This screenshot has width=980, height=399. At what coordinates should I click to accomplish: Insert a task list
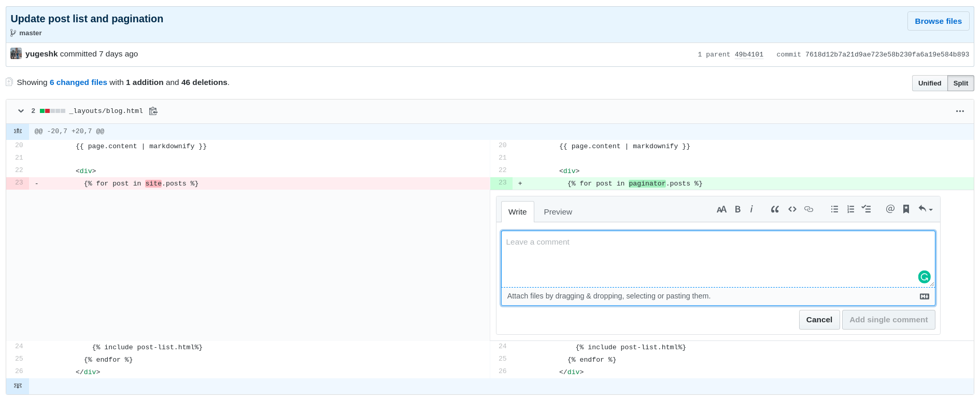[867, 209]
